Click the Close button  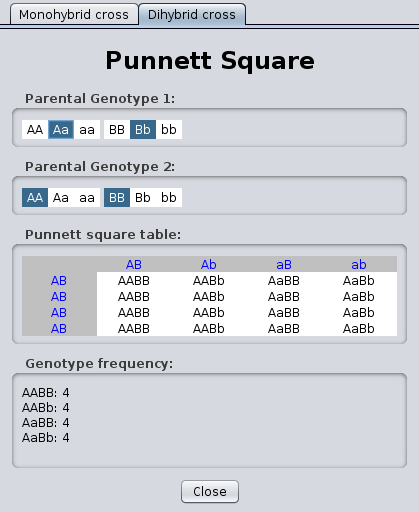(x=210, y=491)
